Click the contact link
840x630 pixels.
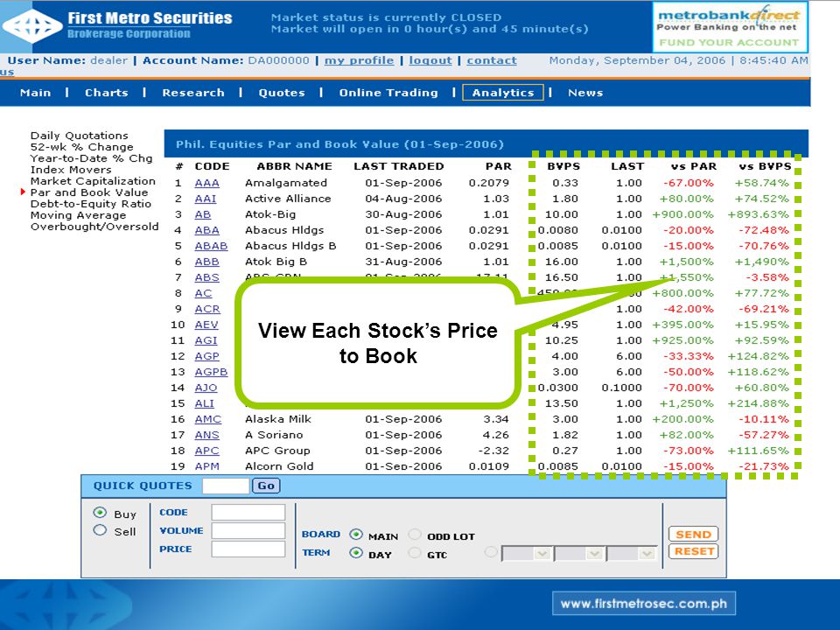(491, 60)
